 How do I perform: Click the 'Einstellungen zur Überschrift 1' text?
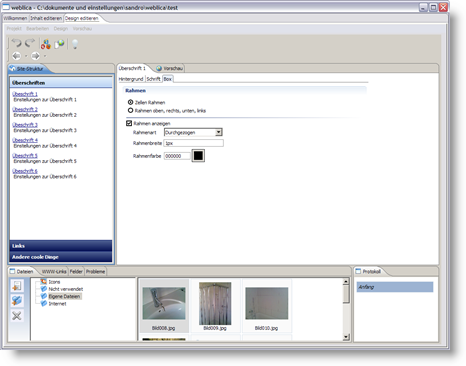[45, 99]
